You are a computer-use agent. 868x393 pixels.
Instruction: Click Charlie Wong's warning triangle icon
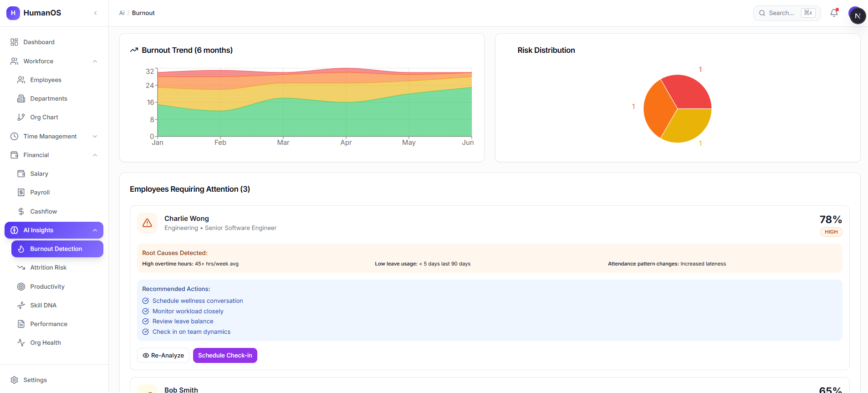coord(147,223)
